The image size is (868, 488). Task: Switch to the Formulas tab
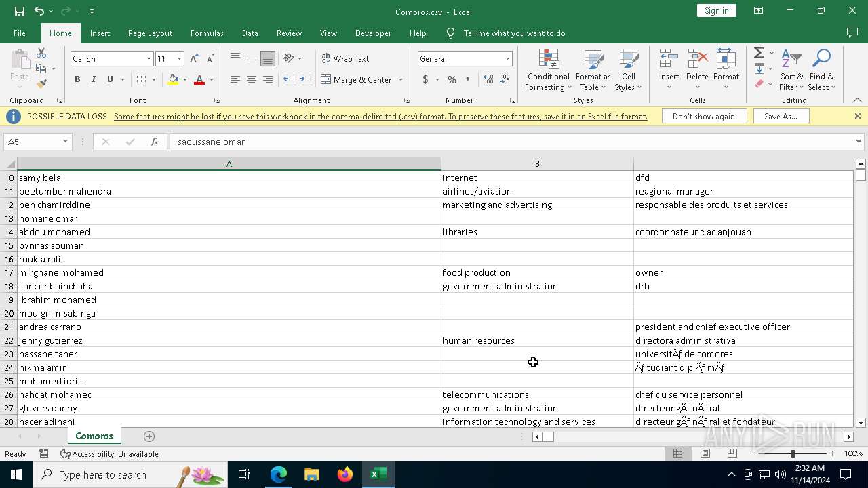(x=207, y=33)
